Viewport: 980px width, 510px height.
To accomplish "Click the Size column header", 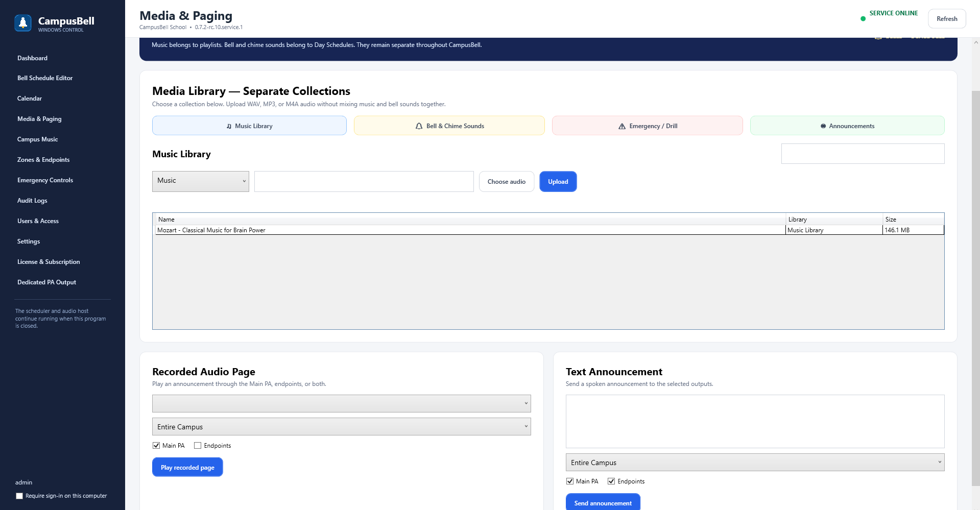I will [x=914, y=220].
